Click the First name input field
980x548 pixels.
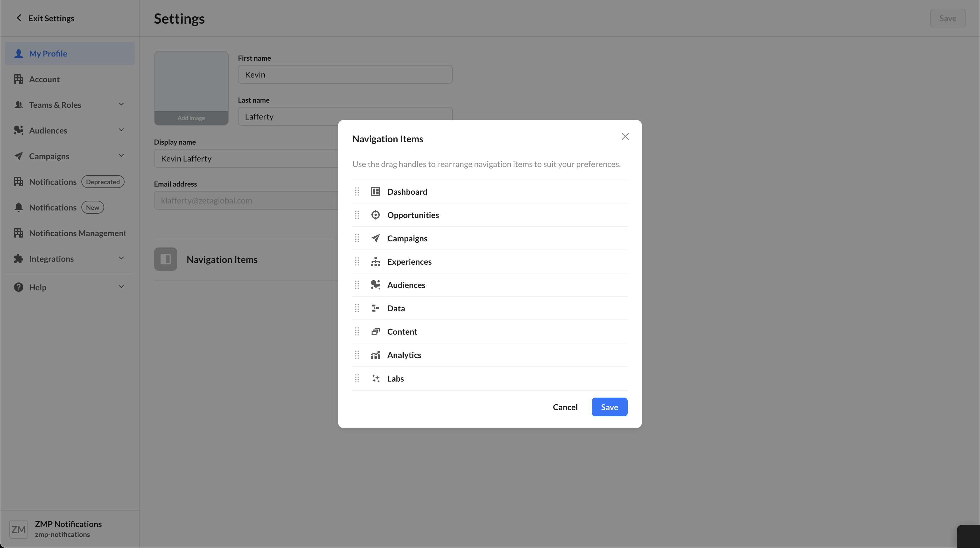[345, 75]
